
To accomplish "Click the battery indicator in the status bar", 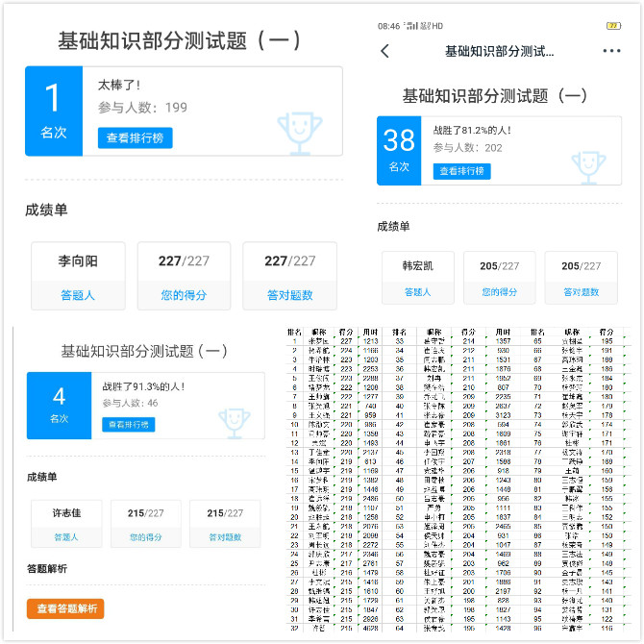I will 613,25.
